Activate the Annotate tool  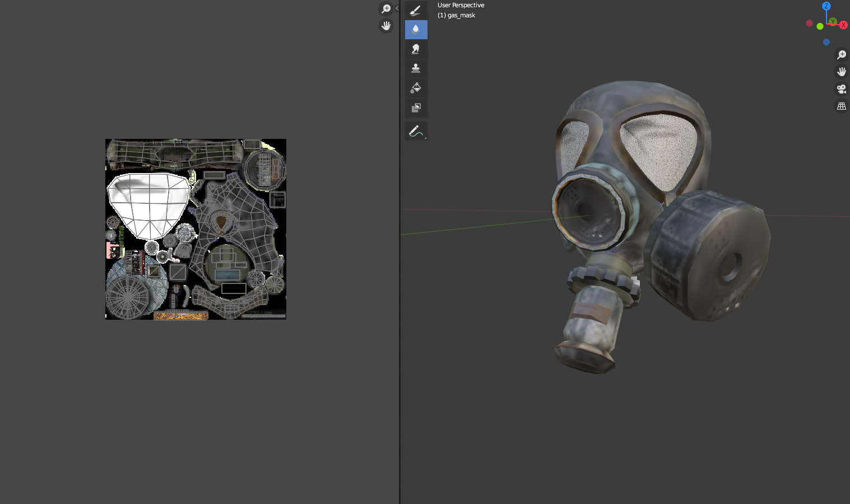coord(416,130)
